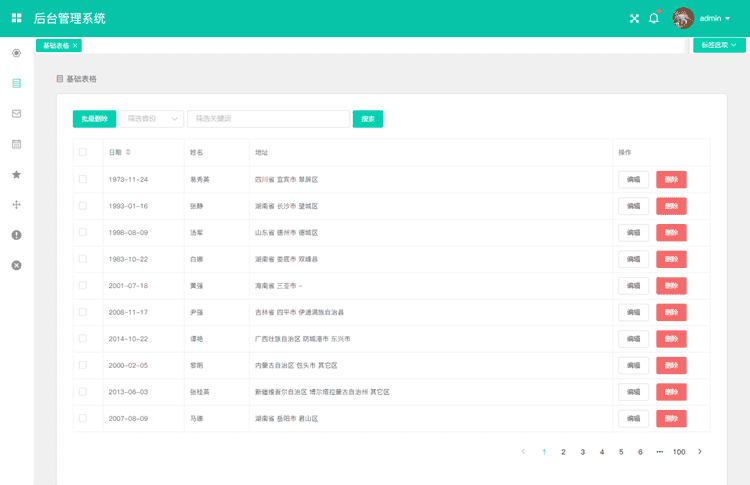The height and width of the screenshot is (485, 750).
Task: Click the green 搜索 search button
Action: (x=367, y=119)
